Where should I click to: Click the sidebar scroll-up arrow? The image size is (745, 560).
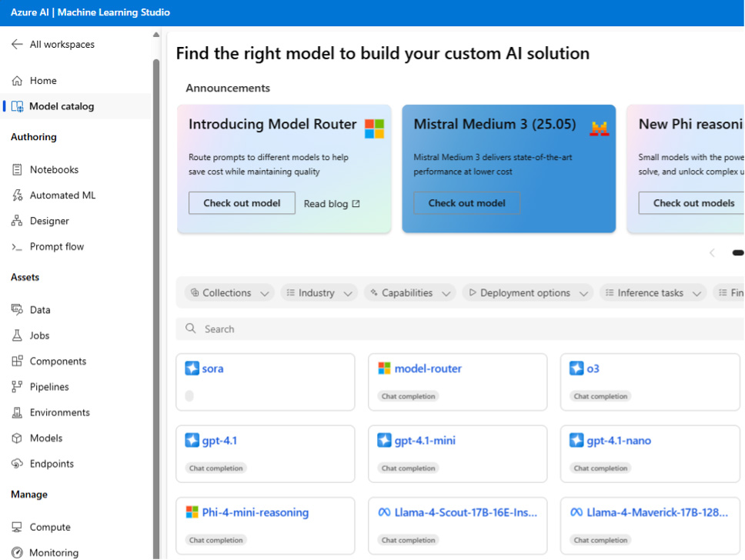pos(155,35)
